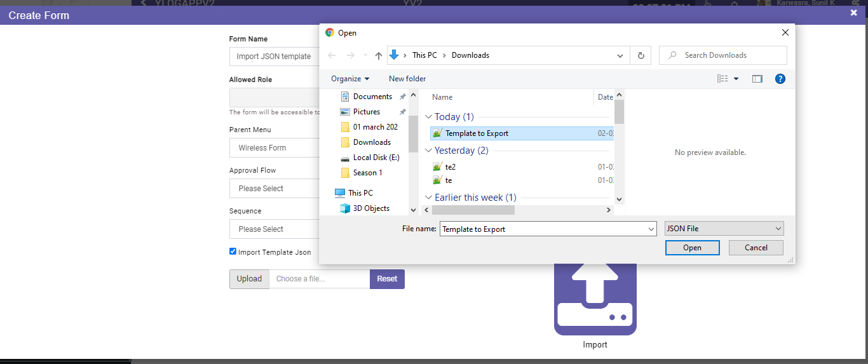Click the Upload button

coord(249,279)
